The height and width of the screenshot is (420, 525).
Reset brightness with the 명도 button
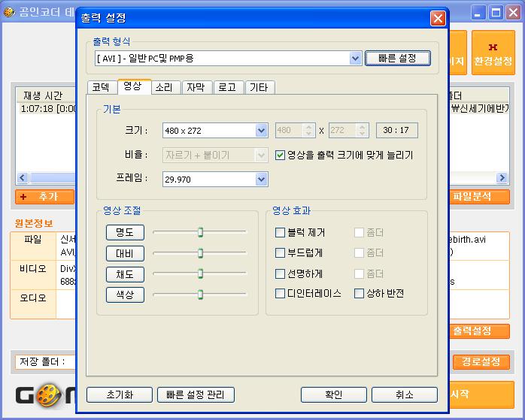pos(125,232)
